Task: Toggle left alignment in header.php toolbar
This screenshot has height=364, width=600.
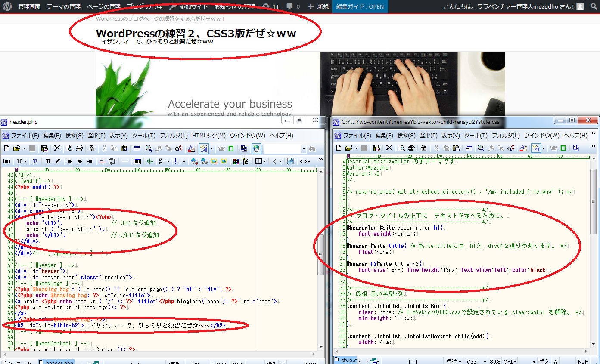Action: (x=70, y=161)
